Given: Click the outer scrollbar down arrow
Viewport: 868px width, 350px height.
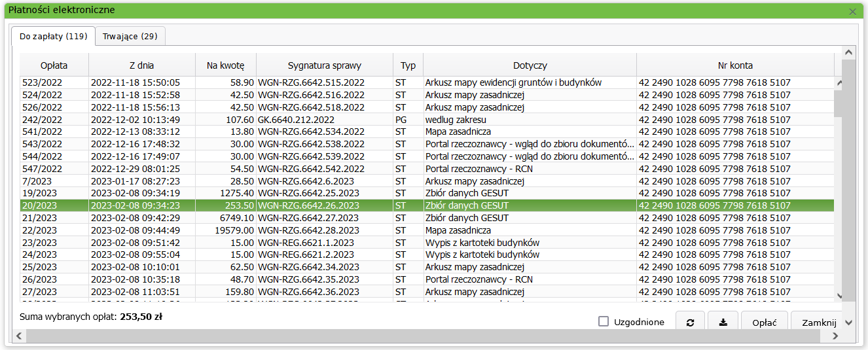Looking at the screenshot, I should (x=849, y=323).
